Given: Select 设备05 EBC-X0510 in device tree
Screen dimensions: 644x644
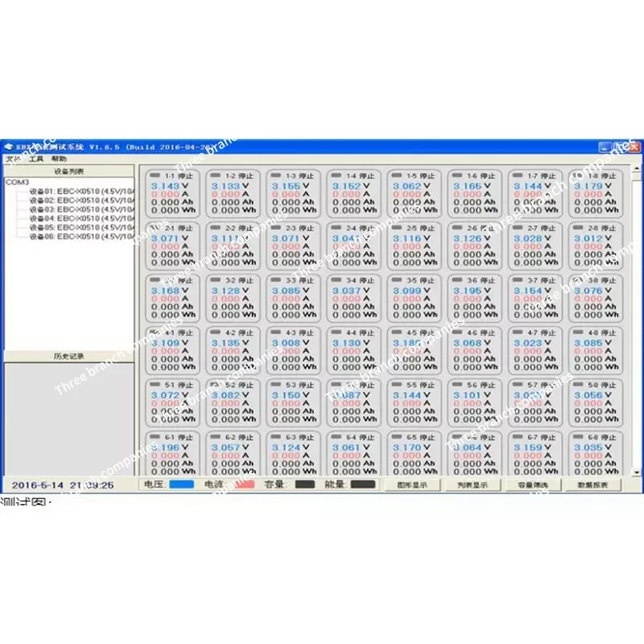Looking at the screenshot, I should [x=82, y=228].
